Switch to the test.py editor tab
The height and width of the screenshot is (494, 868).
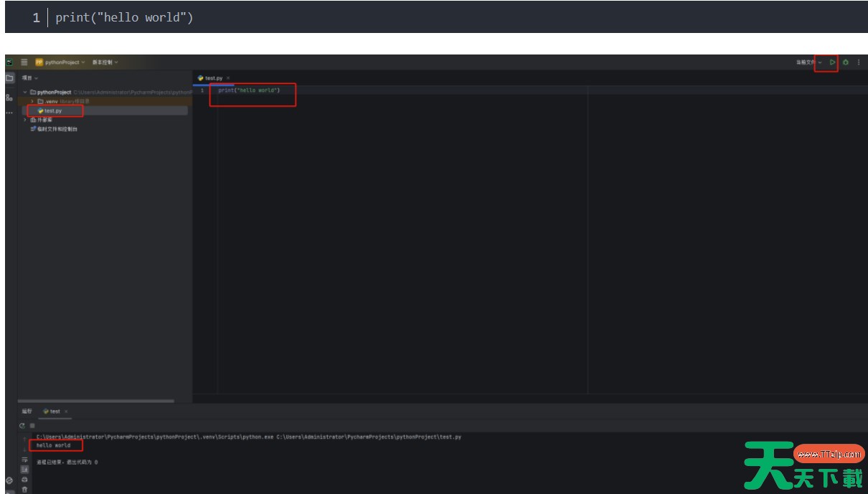coord(213,78)
